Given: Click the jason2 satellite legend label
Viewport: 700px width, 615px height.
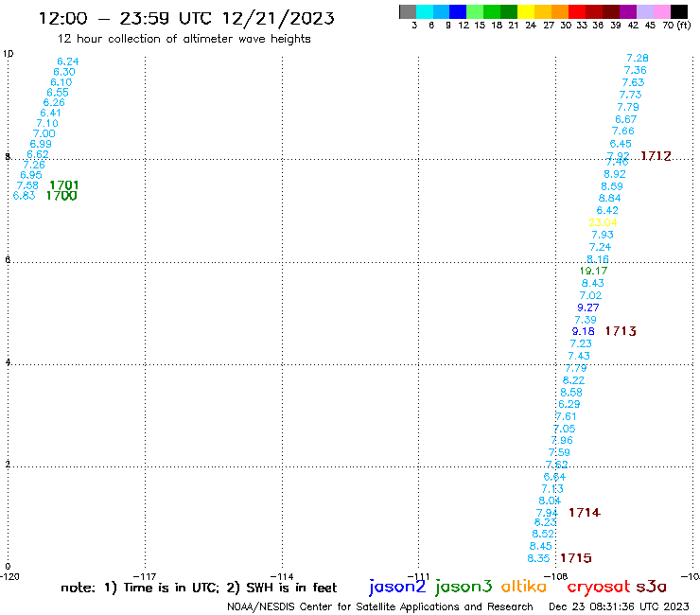Looking at the screenshot, I should coord(397,587).
